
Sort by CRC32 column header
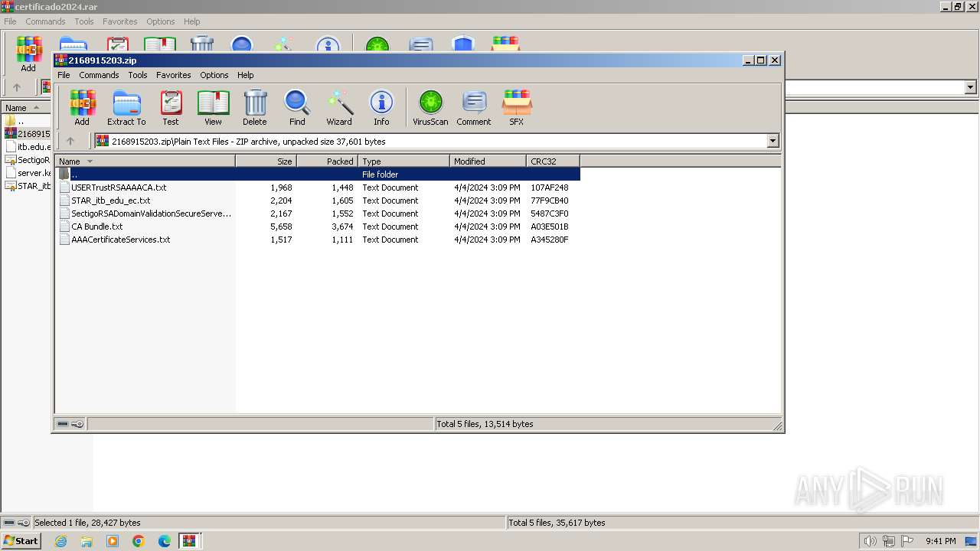point(553,161)
